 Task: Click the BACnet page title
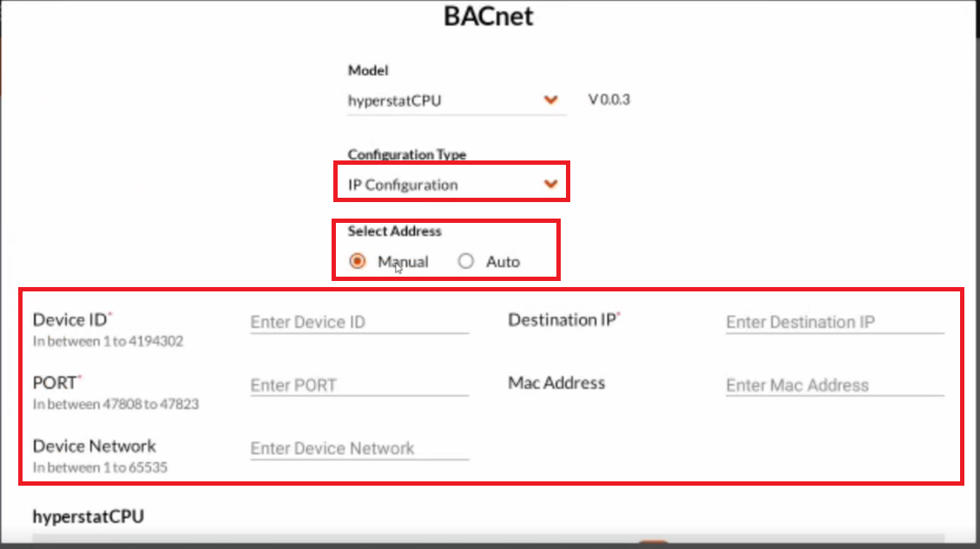click(488, 16)
